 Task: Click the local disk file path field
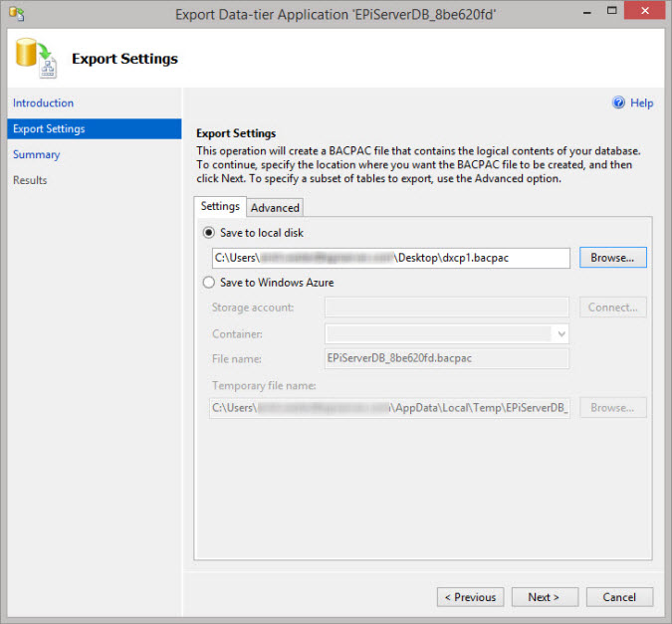[x=391, y=258]
